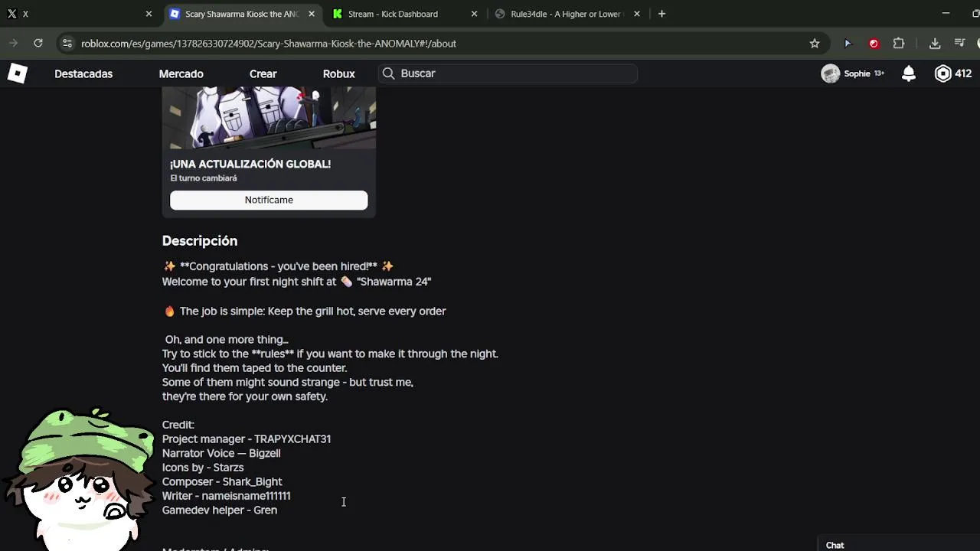Click the play-arrow extension icon
The image size is (980, 551).
point(848,44)
